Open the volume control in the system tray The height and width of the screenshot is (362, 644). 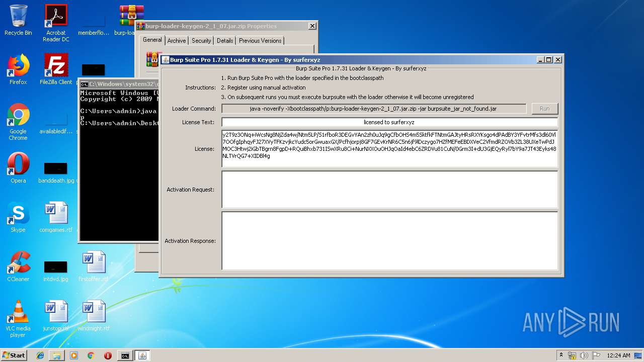click(584, 355)
